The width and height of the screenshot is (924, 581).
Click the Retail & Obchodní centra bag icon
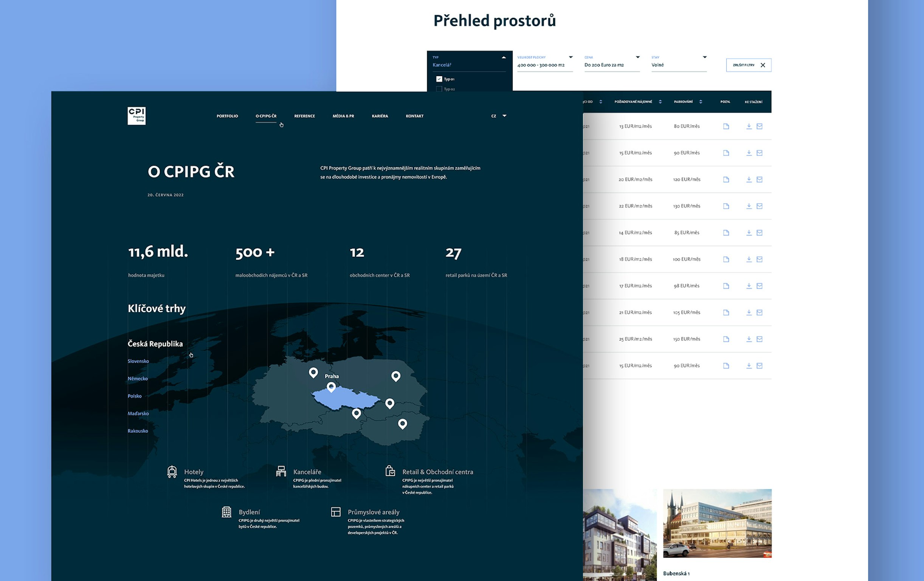(x=390, y=471)
